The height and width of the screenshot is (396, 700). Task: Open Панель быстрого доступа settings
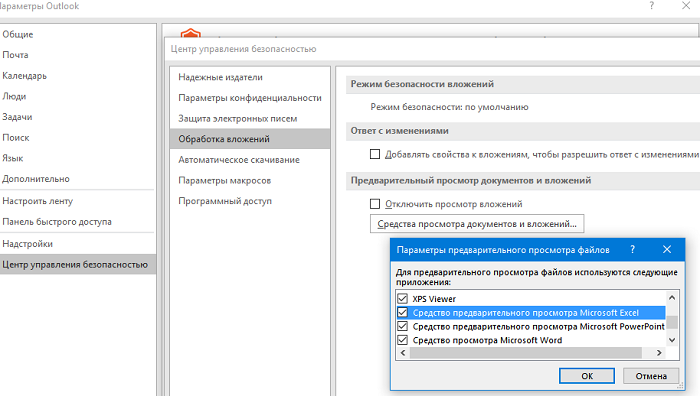[57, 221]
